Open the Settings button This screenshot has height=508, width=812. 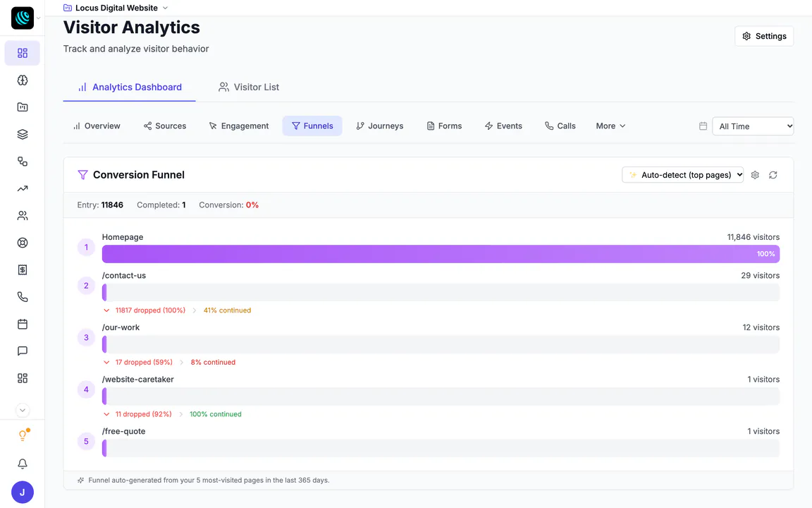point(764,36)
